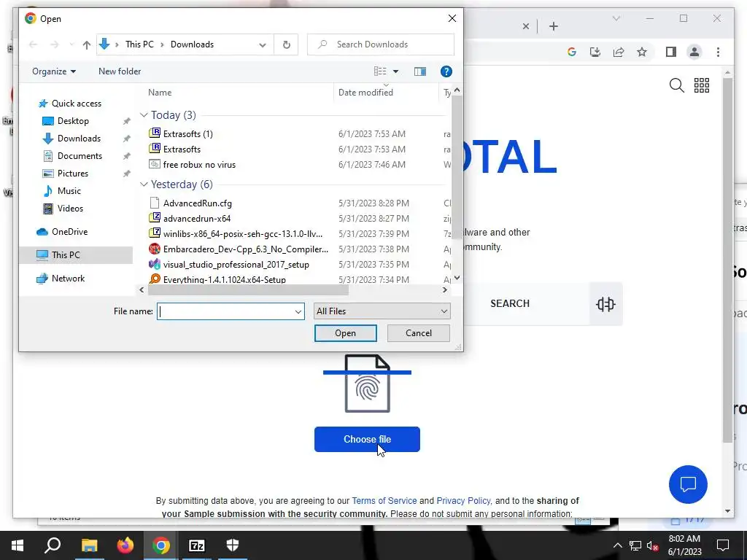Select the Embarcadero_Dev-Cpp_6.3 file

[245, 249]
